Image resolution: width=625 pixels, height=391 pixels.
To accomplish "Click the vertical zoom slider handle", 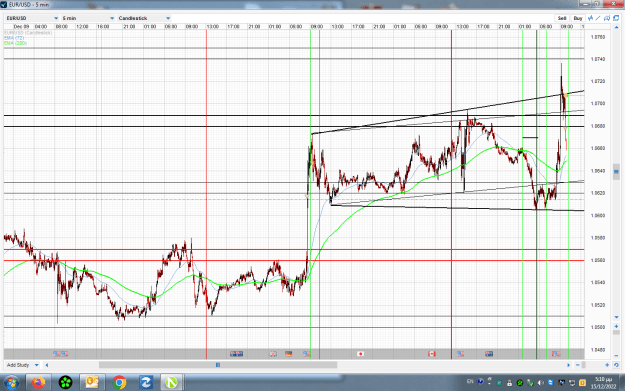I will click(x=616, y=332).
